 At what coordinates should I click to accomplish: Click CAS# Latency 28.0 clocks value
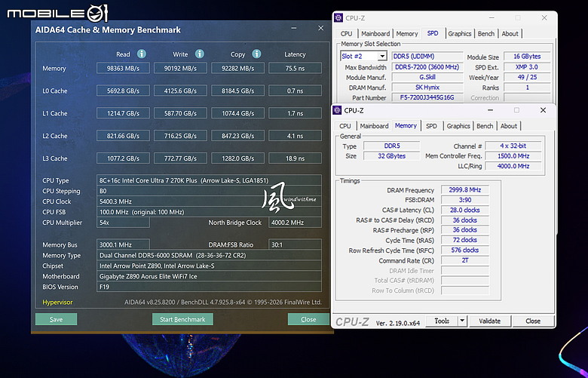coord(465,210)
